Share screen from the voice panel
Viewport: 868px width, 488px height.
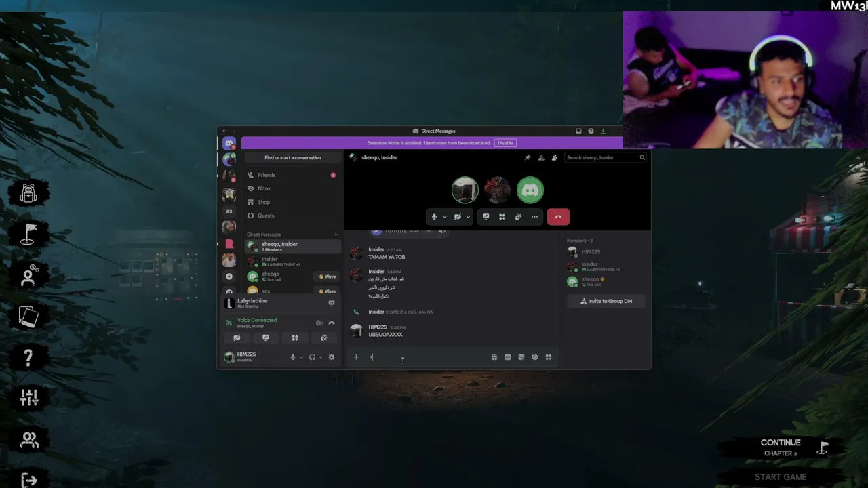point(266,338)
